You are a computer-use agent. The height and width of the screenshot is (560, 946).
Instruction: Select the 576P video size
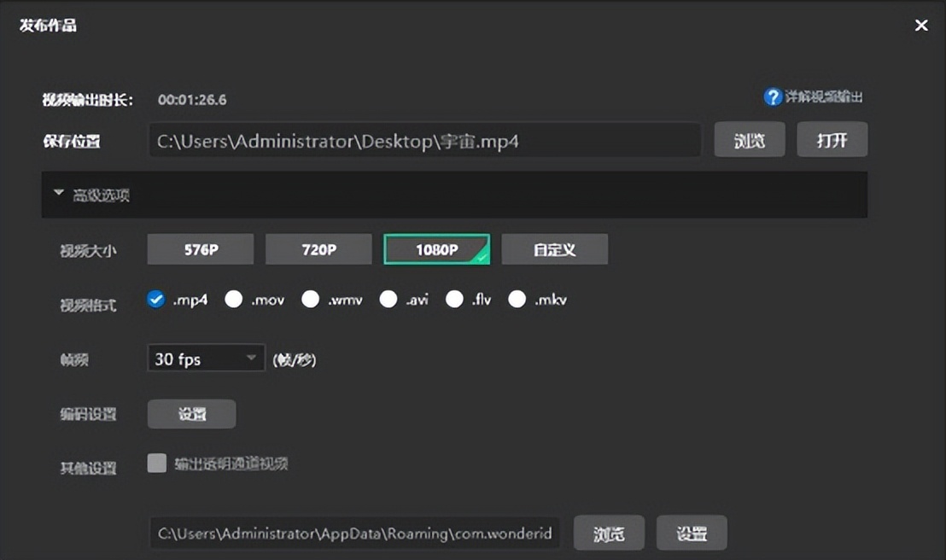coord(200,248)
